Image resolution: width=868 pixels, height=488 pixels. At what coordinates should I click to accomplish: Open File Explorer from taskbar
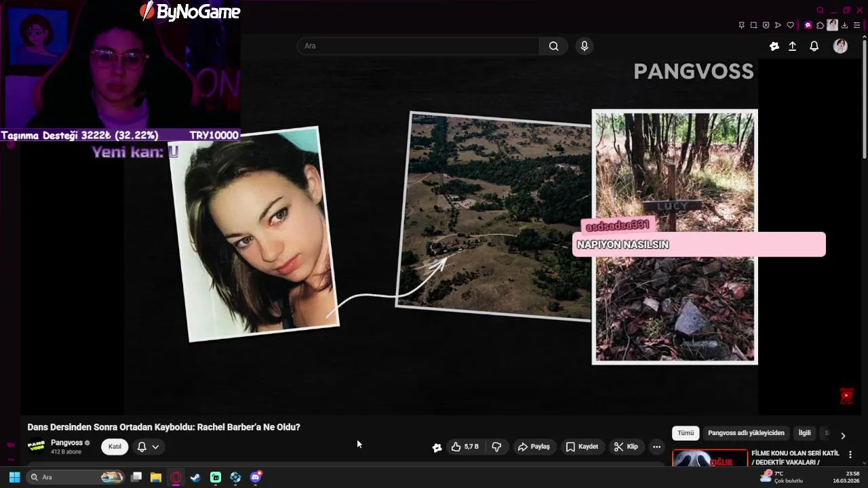tap(156, 477)
